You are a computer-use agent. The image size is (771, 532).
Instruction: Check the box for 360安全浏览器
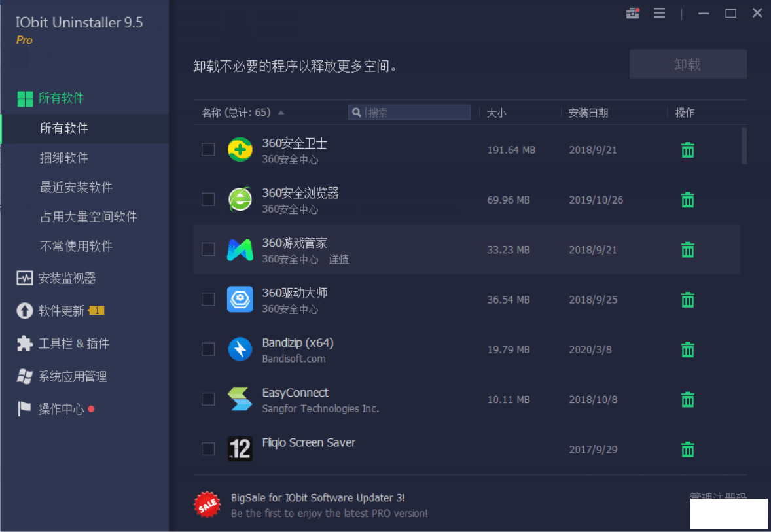(x=208, y=200)
